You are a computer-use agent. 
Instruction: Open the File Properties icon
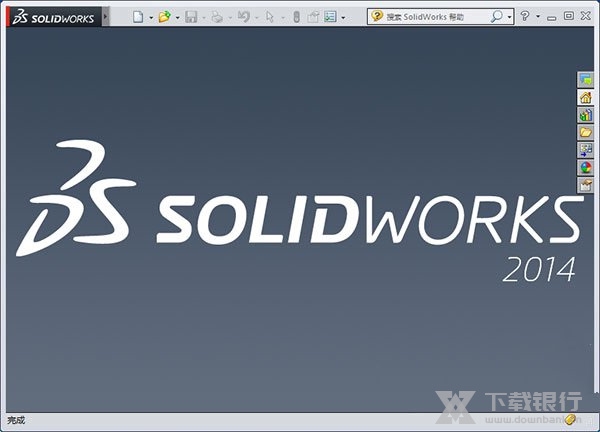(313, 17)
